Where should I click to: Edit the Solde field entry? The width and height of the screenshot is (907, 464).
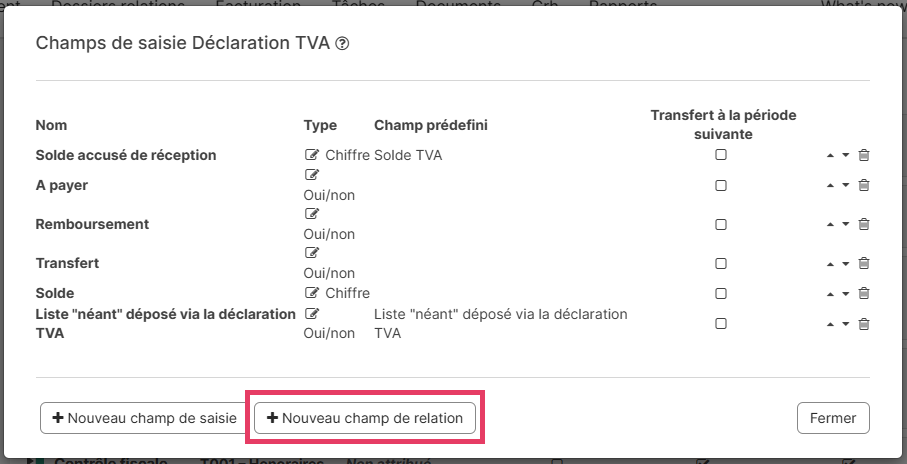pos(313,293)
